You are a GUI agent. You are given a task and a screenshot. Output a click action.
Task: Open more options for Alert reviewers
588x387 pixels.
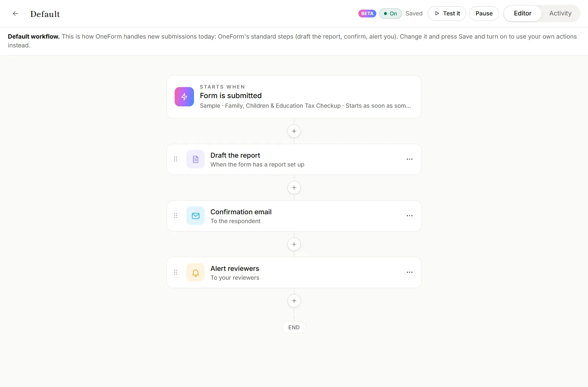(410, 272)
